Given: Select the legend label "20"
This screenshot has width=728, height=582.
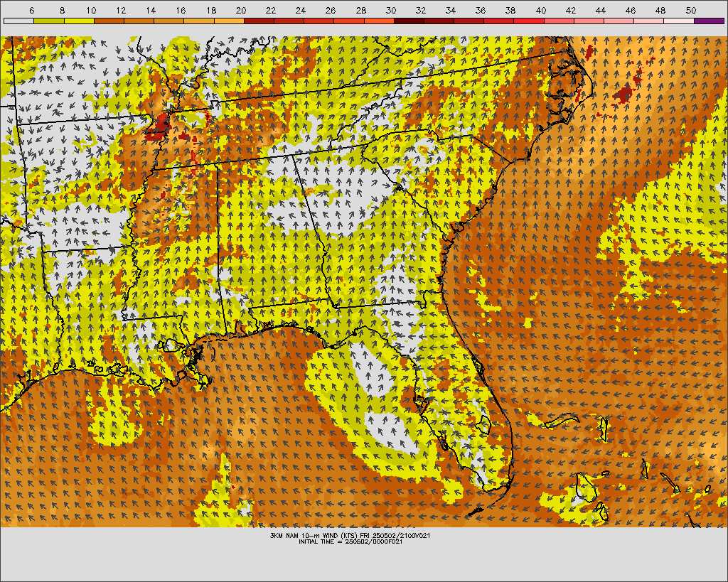Looking at the screenshot, I should (x=241, y=10).
